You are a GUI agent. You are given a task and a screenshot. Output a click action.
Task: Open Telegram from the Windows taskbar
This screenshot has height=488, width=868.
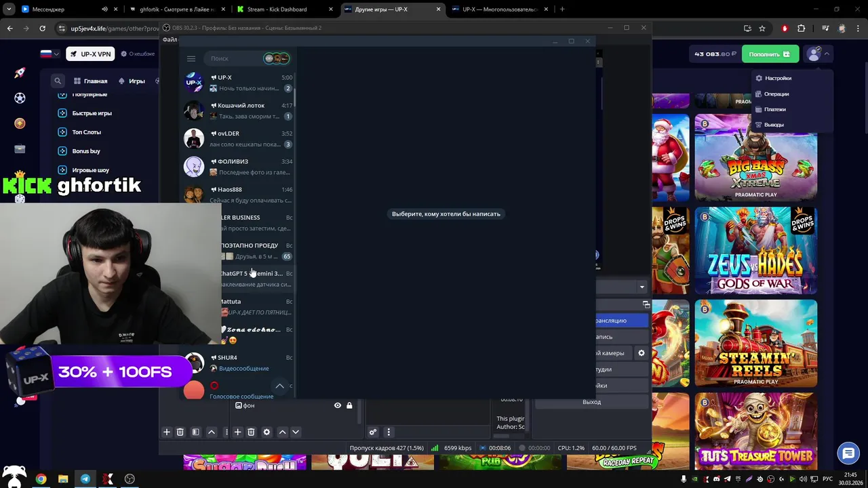click(x=85, y=479)
